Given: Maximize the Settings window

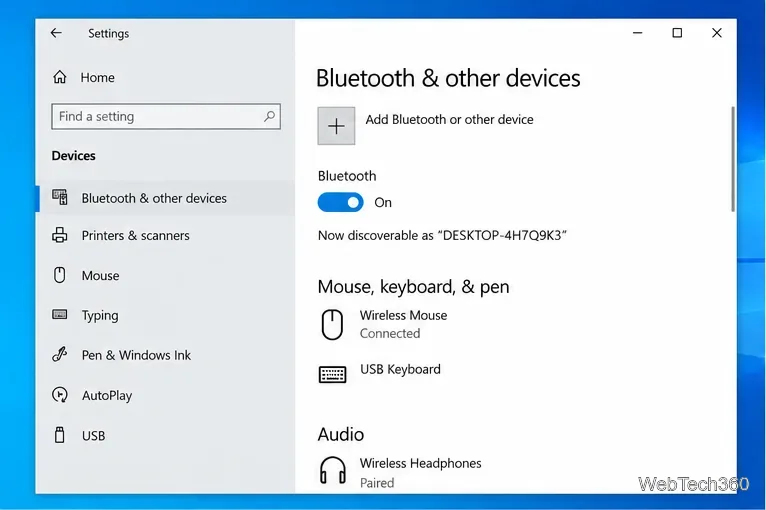Looking at the screenshot, I should (677, 33).
